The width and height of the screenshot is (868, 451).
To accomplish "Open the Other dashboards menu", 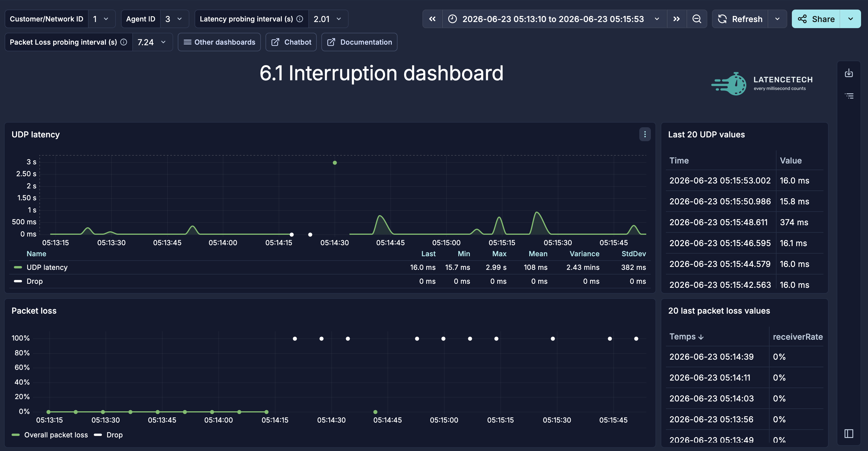I will 219,42.
